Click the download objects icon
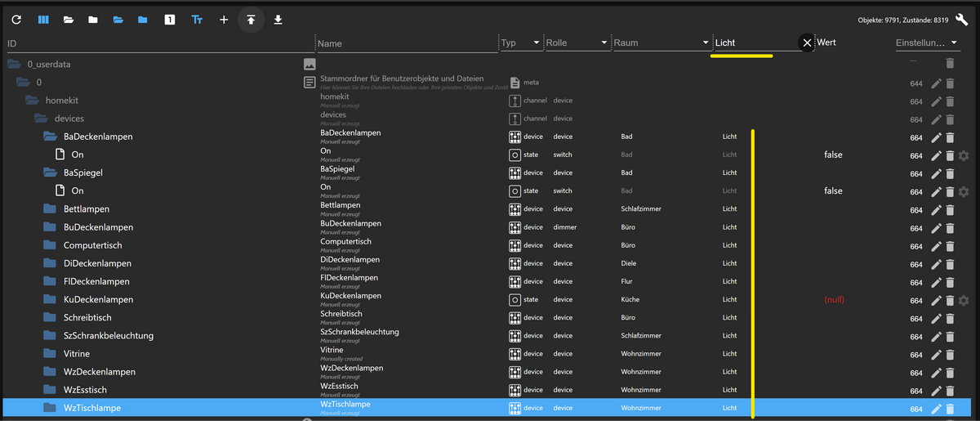Screen dimensions: 980x421 (278, 20)
